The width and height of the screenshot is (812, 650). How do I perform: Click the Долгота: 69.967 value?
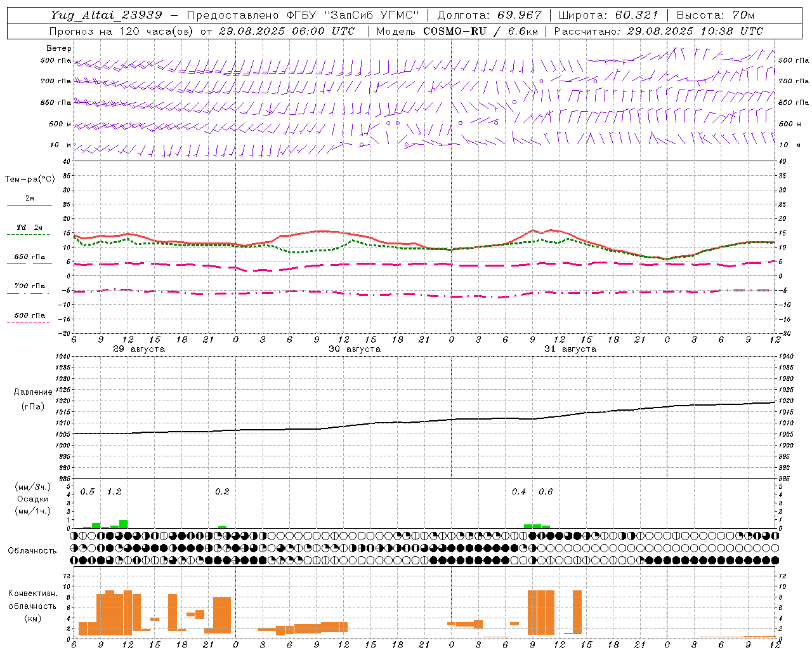(x=489, y=15)
